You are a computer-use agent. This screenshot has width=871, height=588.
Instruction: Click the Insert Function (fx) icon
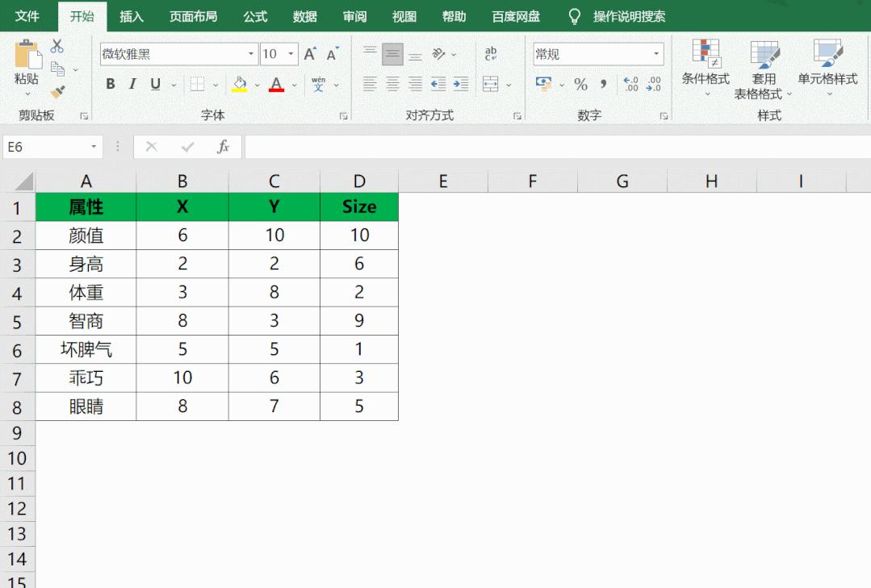coord(223,147)
